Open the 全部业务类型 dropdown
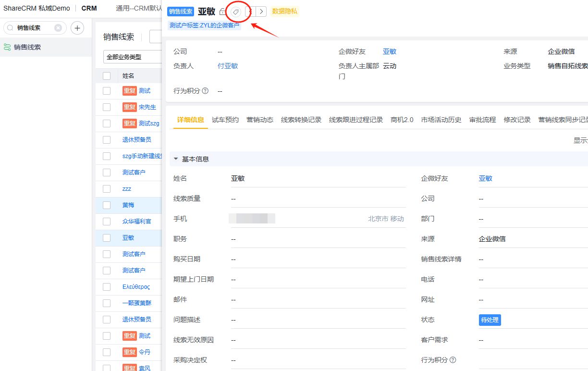The image size is (588, 371). coord(133,57)
